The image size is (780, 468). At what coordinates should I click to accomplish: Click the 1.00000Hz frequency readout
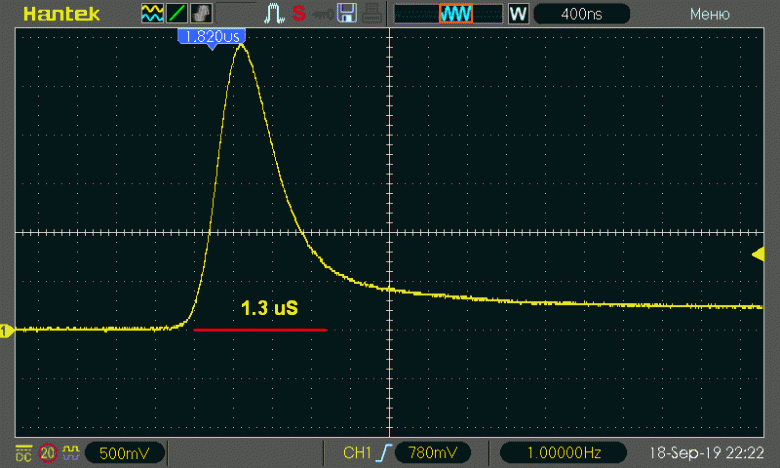tap(563, 453)
